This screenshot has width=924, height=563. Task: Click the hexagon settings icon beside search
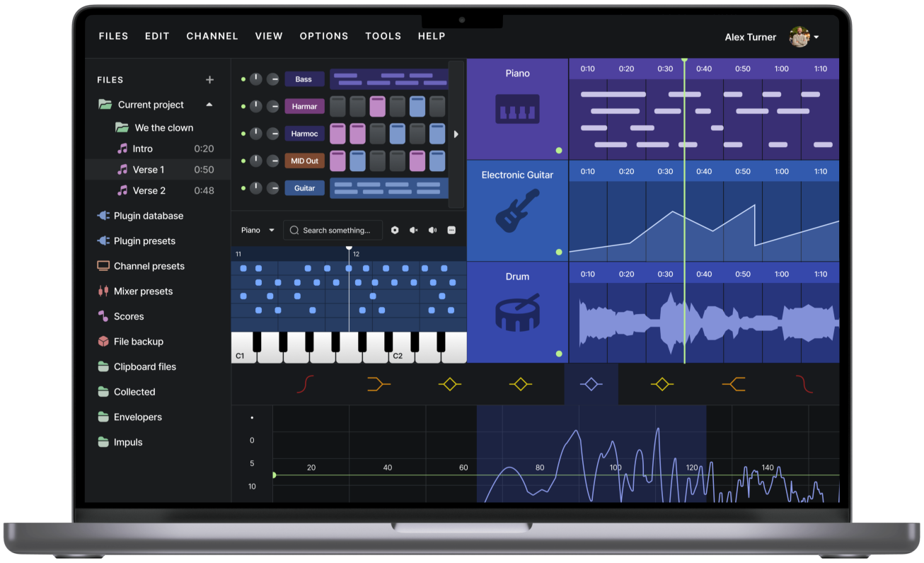pos(395,231)
